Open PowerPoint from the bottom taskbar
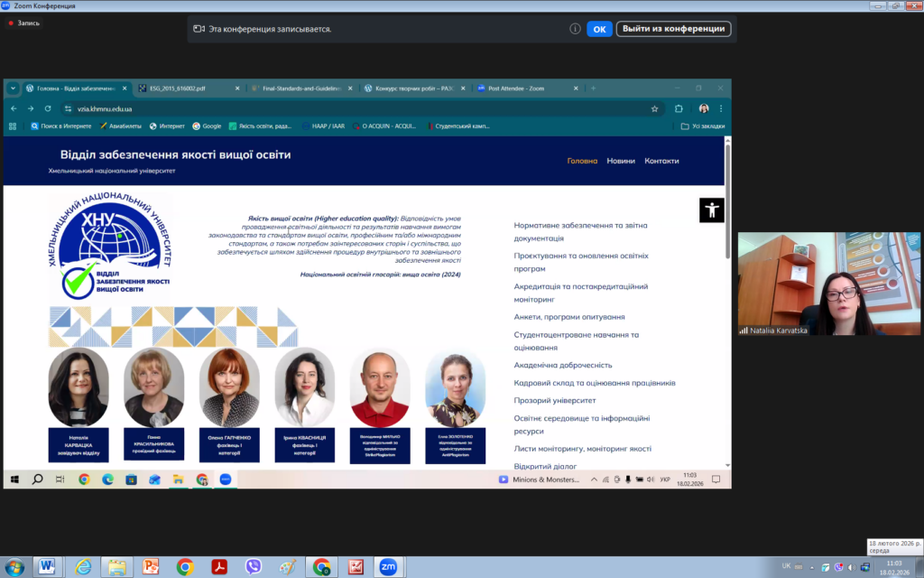The height and width of the screenshot is (578, 924). tap(151, 566)
